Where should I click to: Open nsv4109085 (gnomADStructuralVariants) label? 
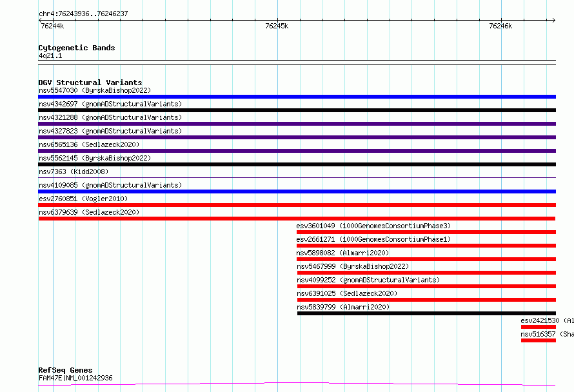(110, 185)
